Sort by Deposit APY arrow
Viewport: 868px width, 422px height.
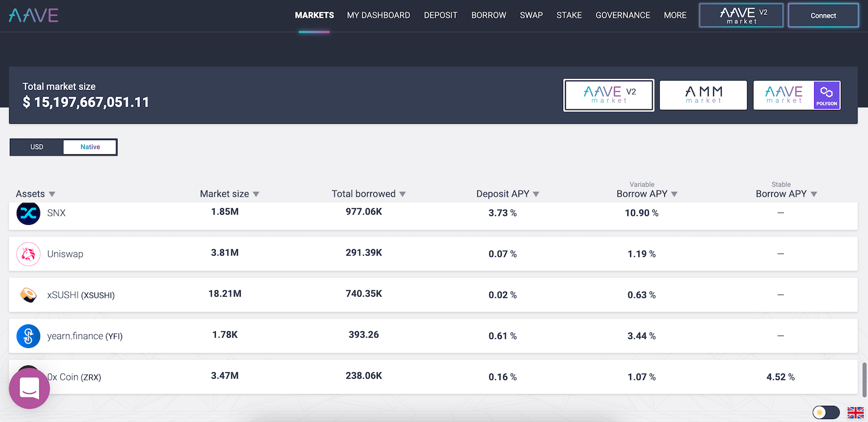[x=536, y=194]
